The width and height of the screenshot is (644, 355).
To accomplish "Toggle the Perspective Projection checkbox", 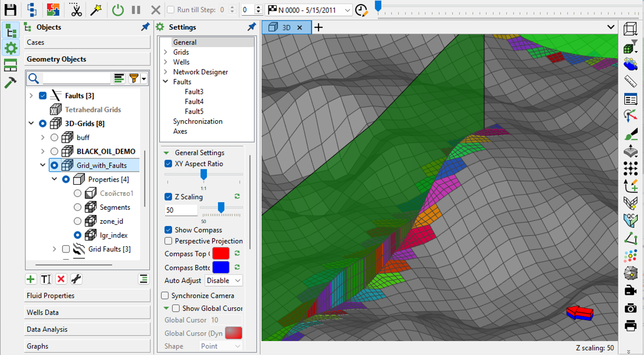I will [168, 241].
